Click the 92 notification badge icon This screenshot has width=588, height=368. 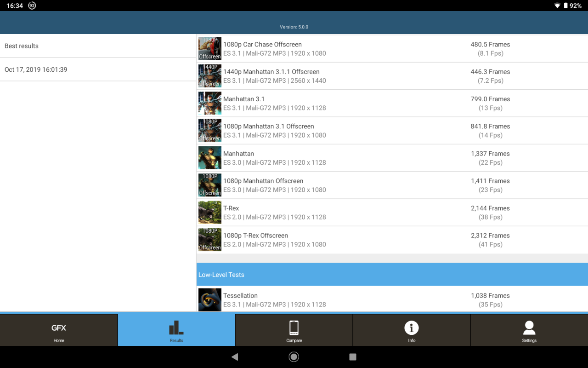32,6
